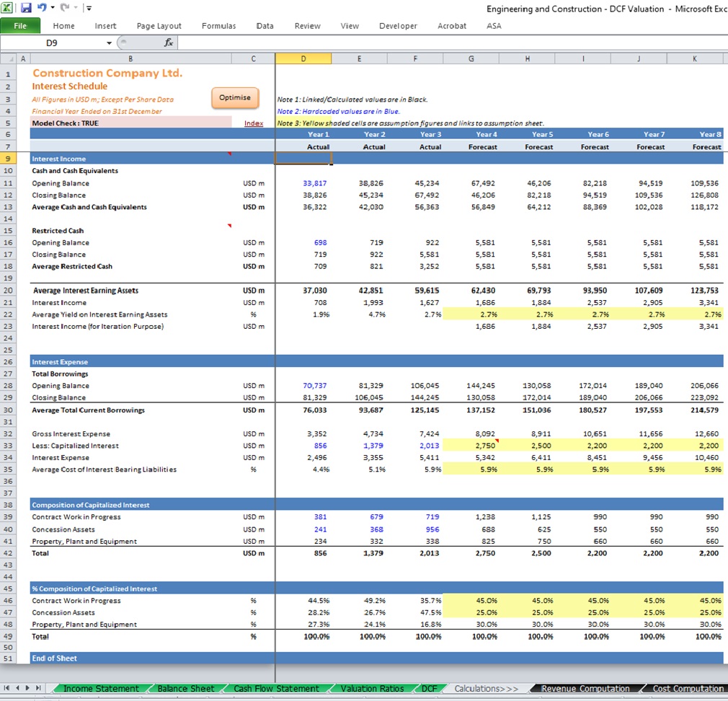Open the Undo history dropdown arrow
Image resolution: width=728 pixels, height=701 pixels.
pyautogui.click(x=53, y=8)
